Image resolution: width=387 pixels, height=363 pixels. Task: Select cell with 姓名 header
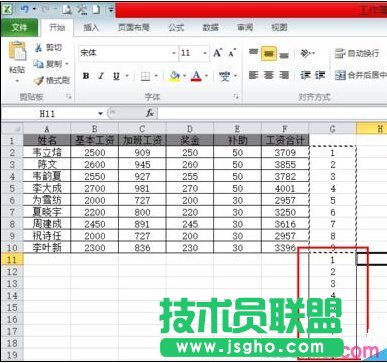click(47, 140)
